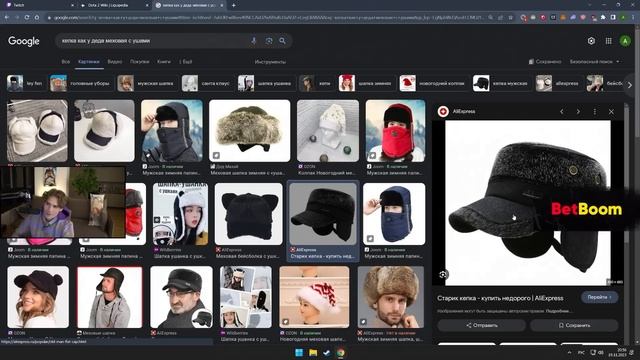This screenshot has height=360, width=640.
Task: Open the large cap preview image
Action: point(527,203)
